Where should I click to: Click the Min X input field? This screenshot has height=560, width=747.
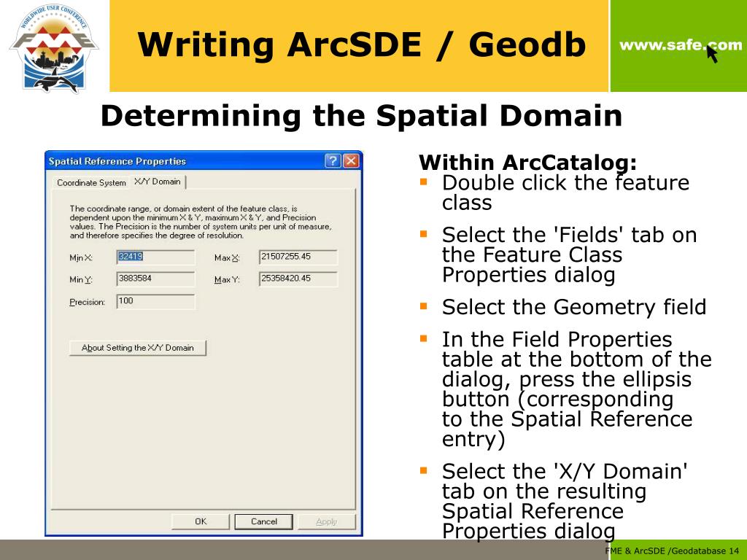(x=155, y=257)
